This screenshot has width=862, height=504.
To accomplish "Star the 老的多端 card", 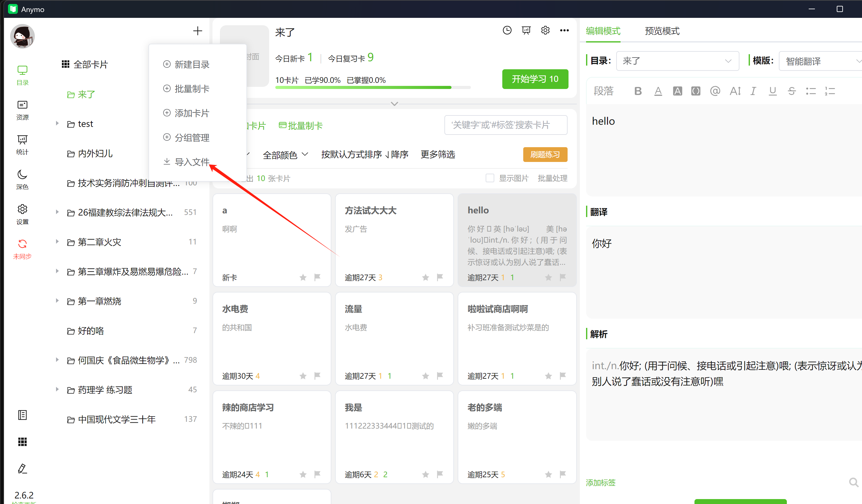I will pos(548,474).
